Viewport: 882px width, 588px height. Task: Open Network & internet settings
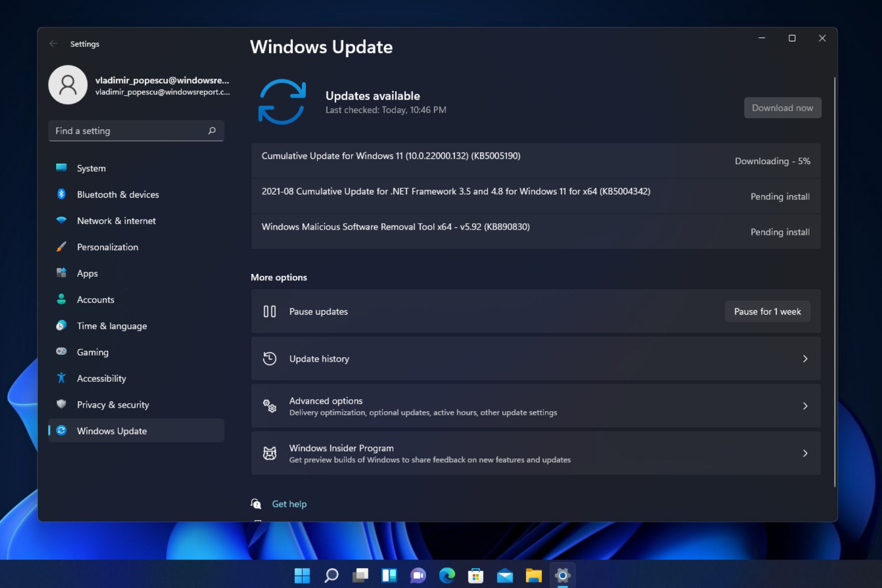tap(136, 220)
